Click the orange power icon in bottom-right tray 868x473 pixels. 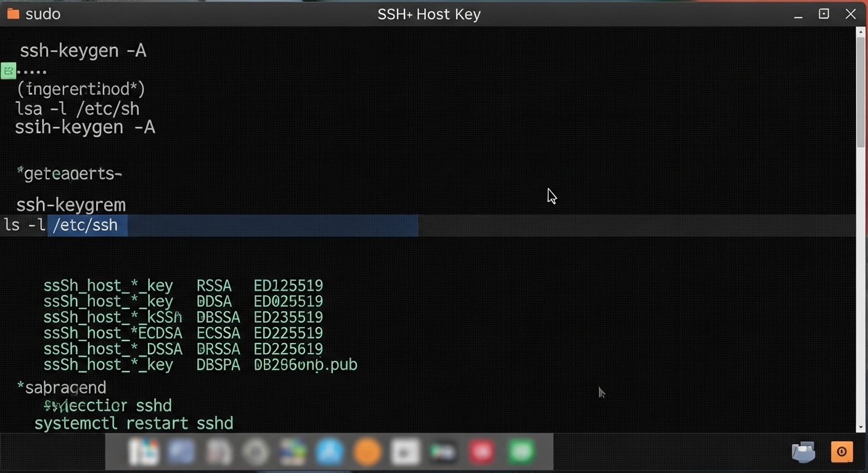click(841, 452)
